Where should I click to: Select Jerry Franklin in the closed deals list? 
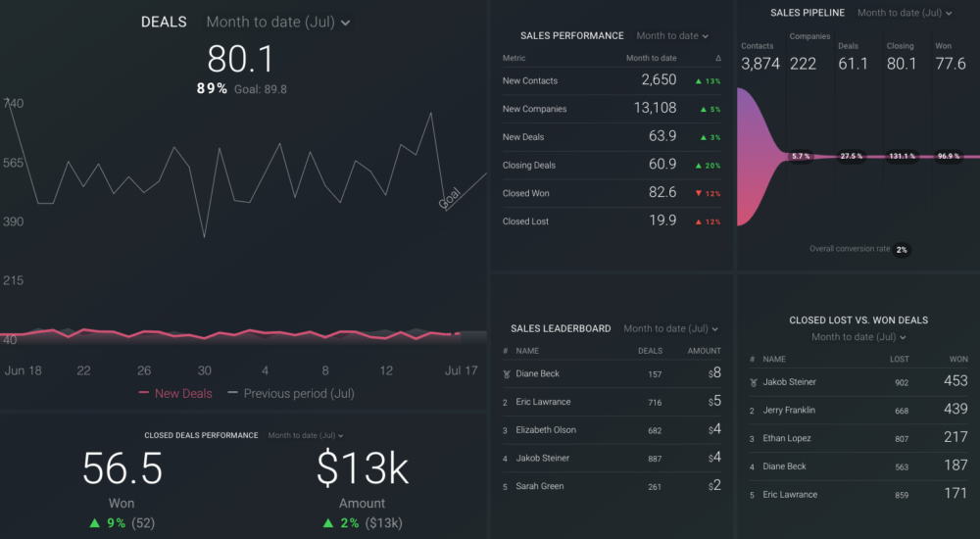(x=789, y=411)
